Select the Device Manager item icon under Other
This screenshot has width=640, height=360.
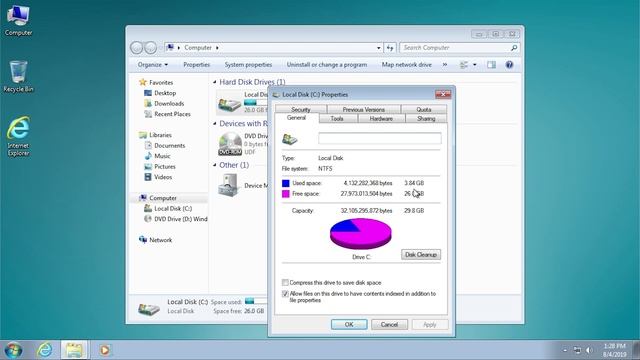point(229,185)
